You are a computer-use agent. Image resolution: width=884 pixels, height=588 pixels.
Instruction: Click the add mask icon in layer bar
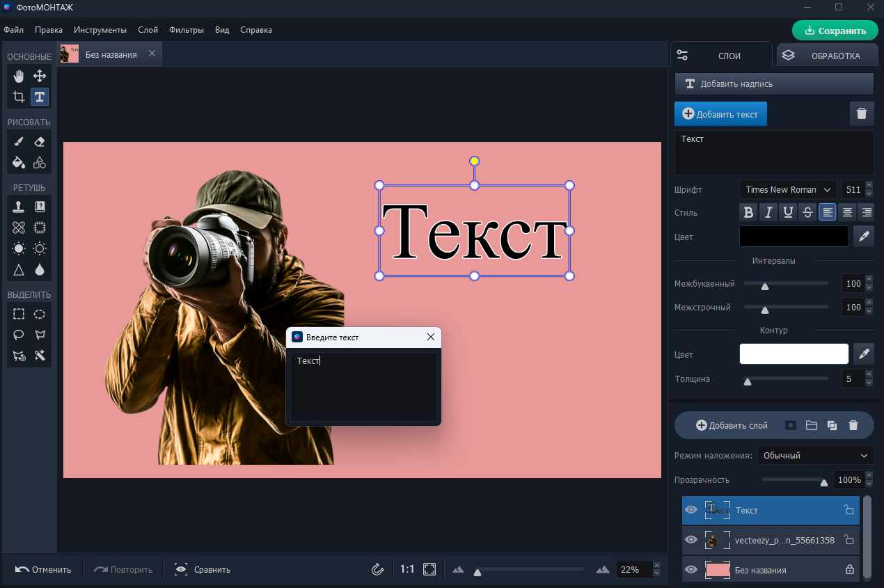click(790, 425)
